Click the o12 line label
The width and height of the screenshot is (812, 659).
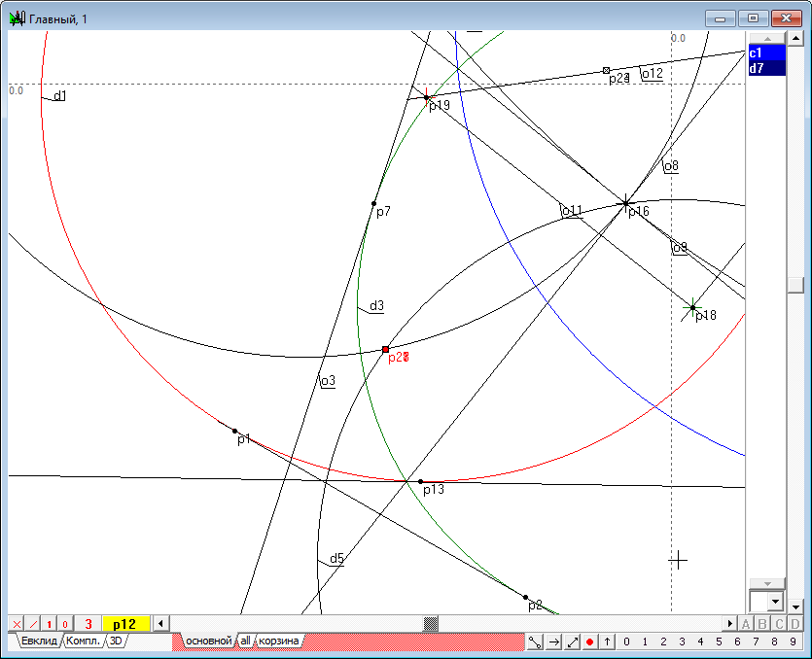(x=652, y=74)
